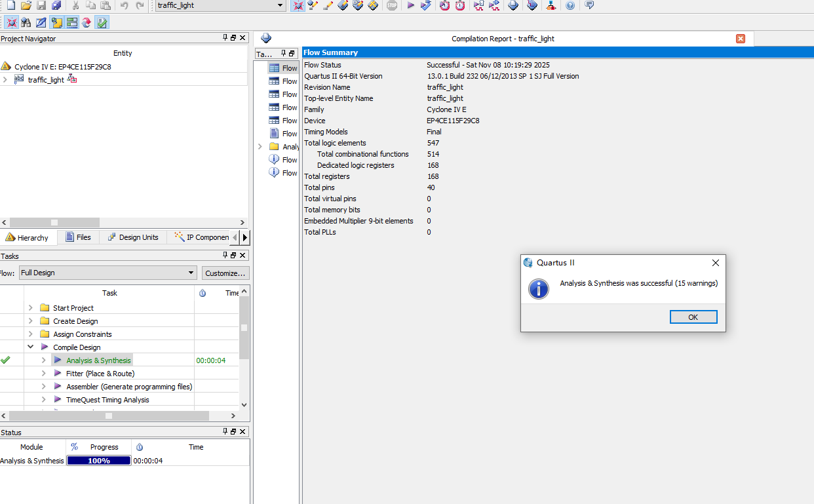814x504 pixels.
Task: Click the Stop Processing icon
Action: pyautogui.click(x=392, y=5)
